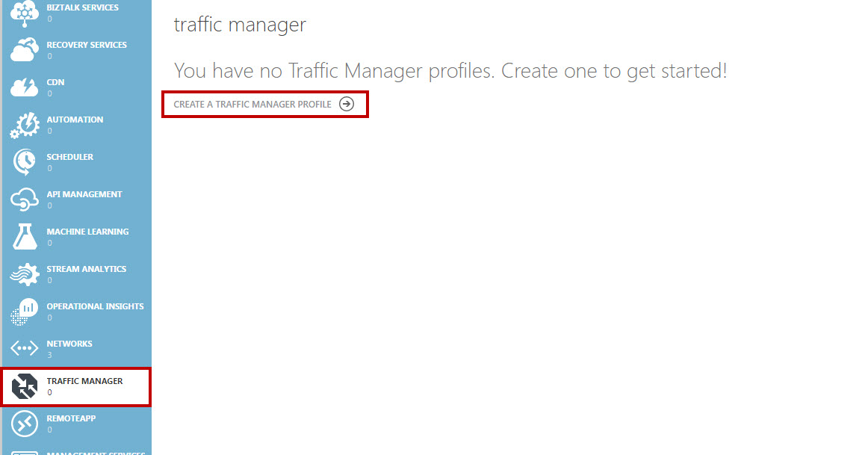Open the Automation gear icon
The height and width of the screenshot is (455, 868).
(x=25, y=125)
